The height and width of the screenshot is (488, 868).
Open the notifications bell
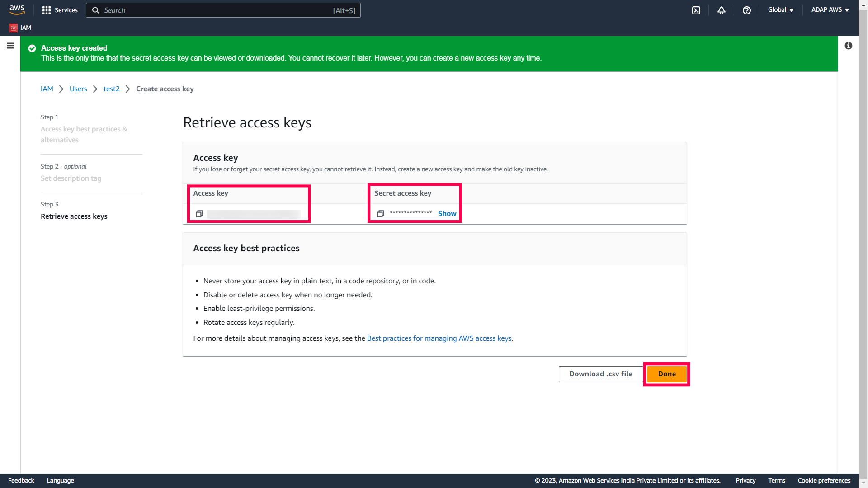(x=722, y=10)
